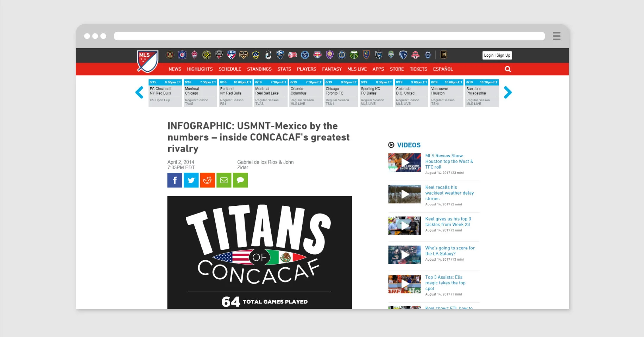Open the Titans of CONCACAF infographic image

(x=260, y=253)
